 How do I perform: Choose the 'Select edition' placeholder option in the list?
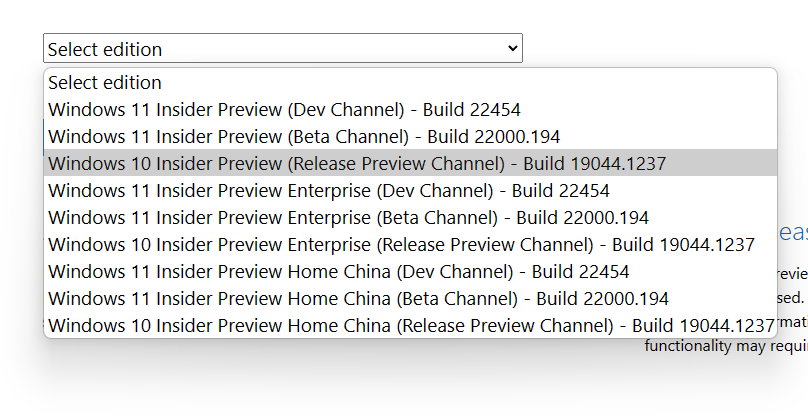point(105,83)
